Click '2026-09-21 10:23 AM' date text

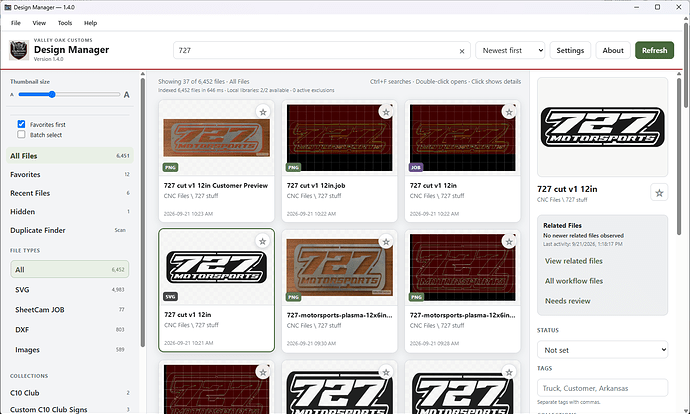[x=188, y=214]
